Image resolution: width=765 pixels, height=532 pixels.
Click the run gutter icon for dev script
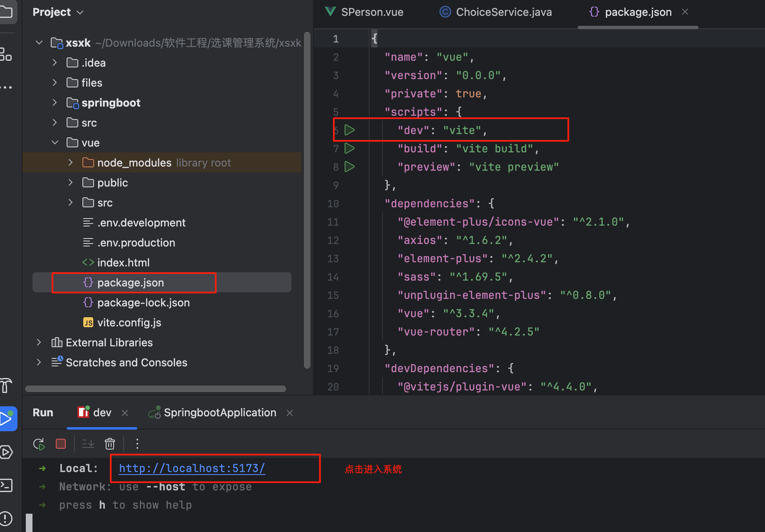point(350,130)
